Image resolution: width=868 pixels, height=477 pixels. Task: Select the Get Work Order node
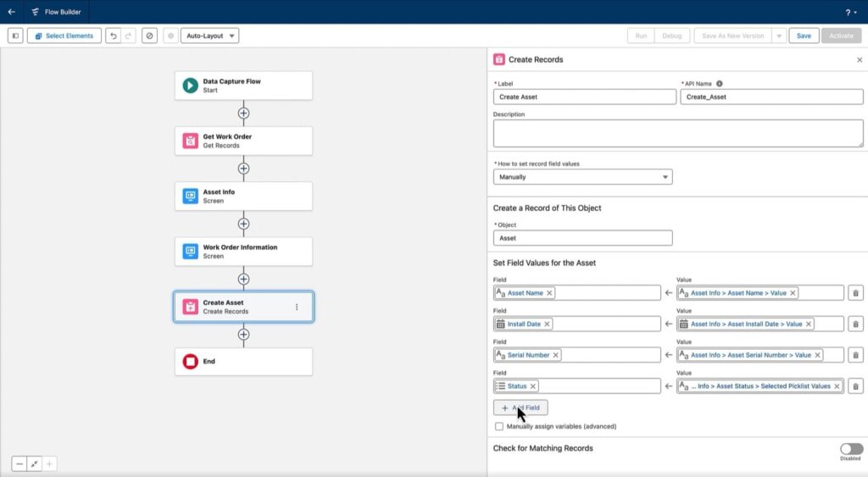(x=243, y=141)
